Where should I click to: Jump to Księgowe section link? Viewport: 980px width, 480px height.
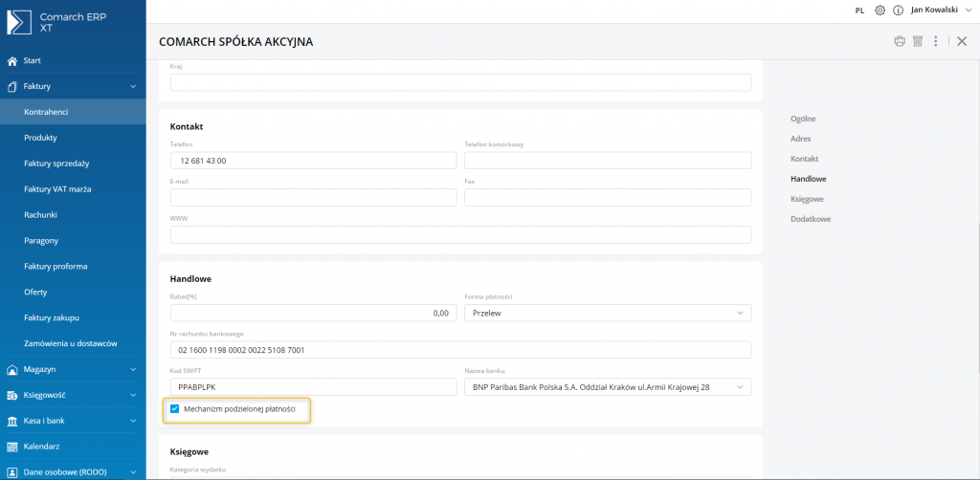point(807,199)
